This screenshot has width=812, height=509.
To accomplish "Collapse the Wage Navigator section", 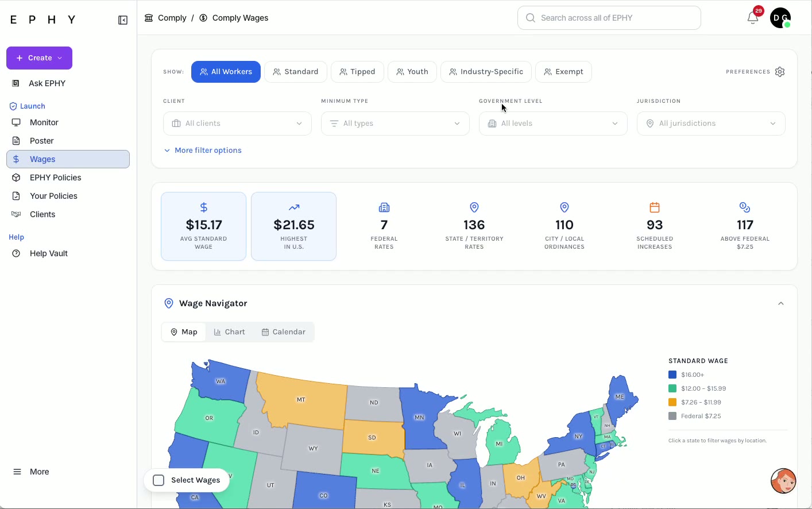I will click(781, 303).
